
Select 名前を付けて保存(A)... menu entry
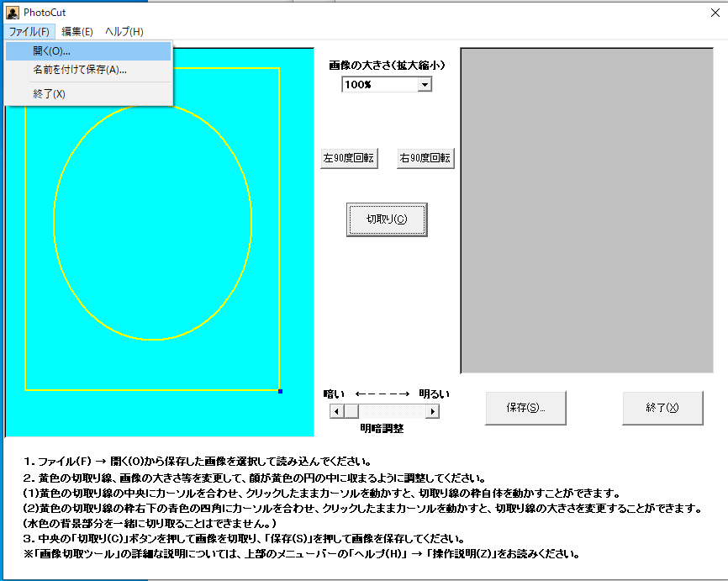point(80,70)
